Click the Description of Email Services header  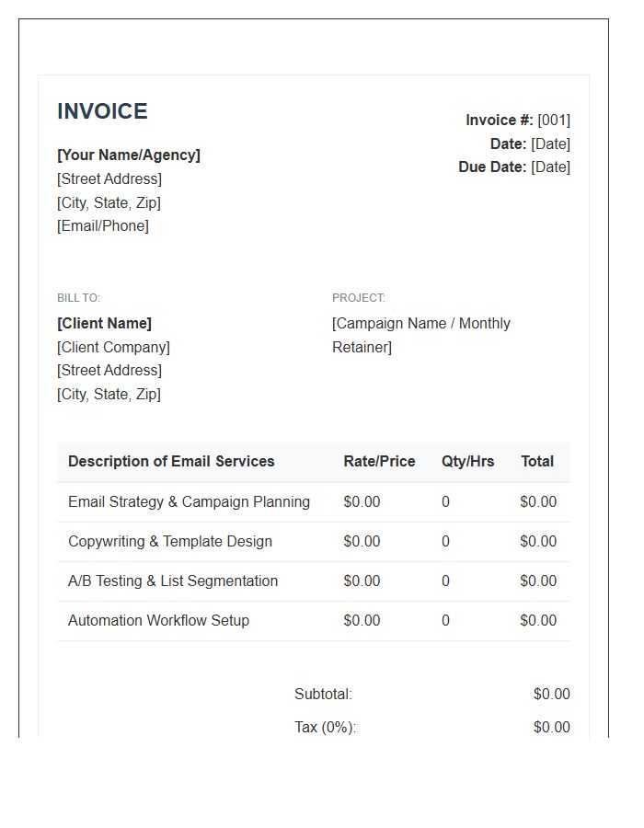point(171,462)
